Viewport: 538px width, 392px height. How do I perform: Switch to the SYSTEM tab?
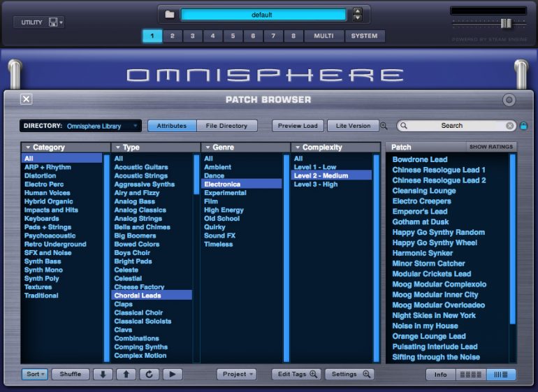(365, 36)
